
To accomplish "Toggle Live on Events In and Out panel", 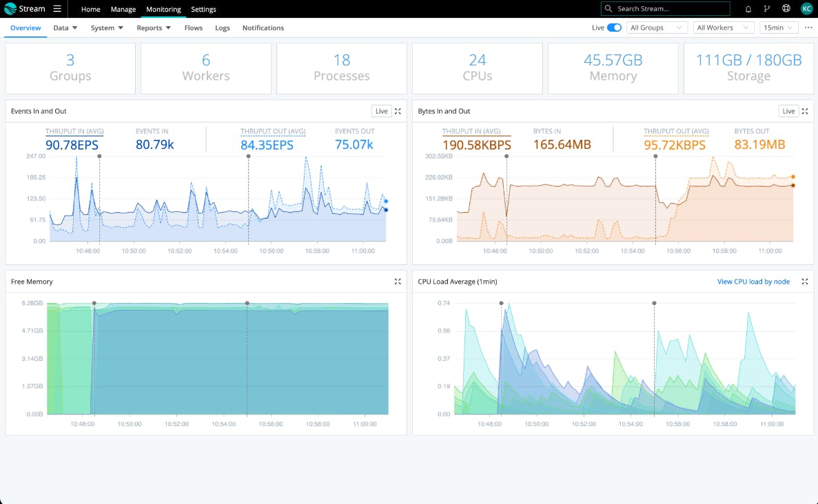I will 381,111.
